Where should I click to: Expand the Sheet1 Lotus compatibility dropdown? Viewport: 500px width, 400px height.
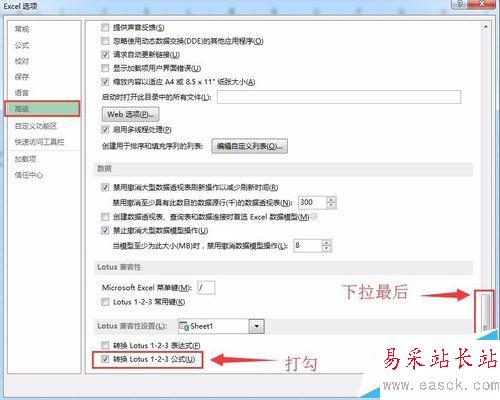click(x=257, y=326)
